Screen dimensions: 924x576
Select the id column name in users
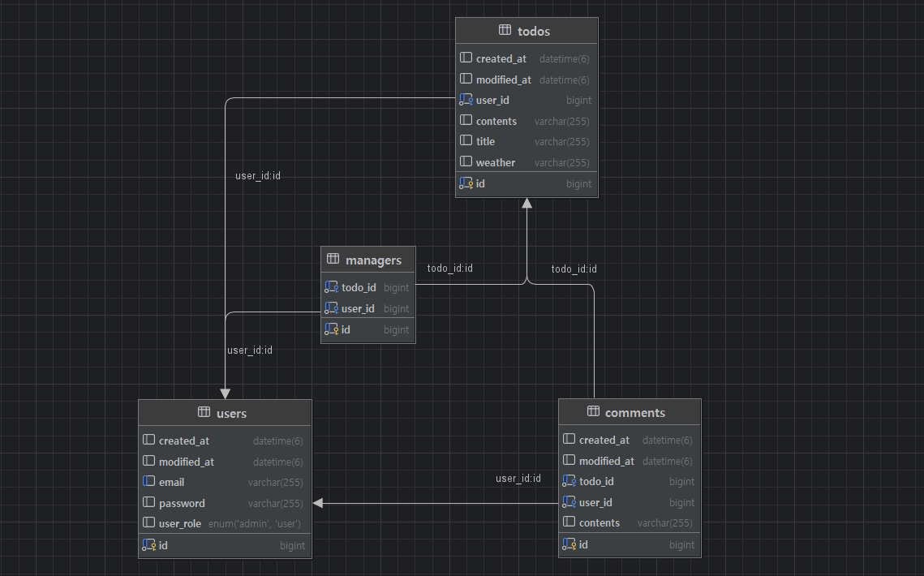163,546
